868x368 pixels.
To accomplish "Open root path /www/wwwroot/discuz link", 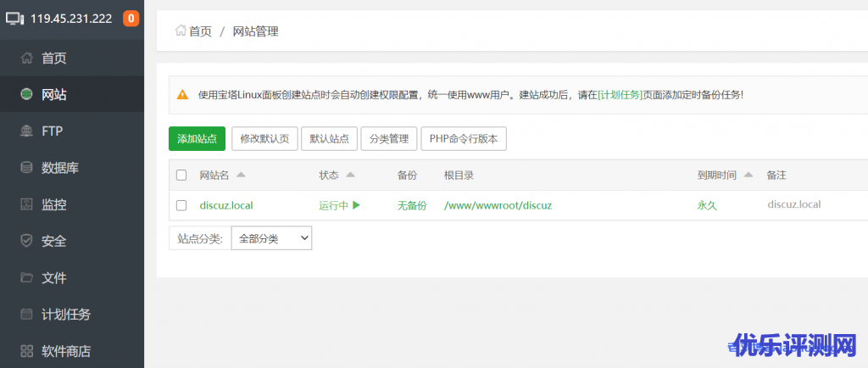I will pos(498,205).
